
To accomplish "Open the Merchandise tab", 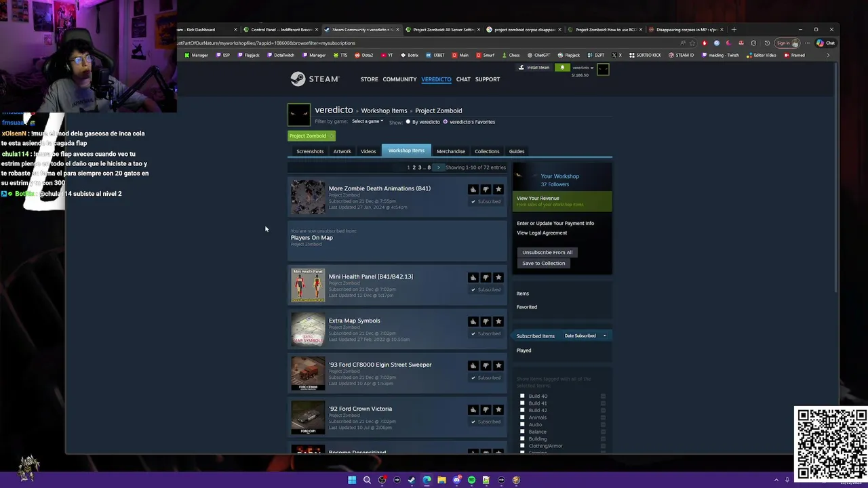I will 451,151.
